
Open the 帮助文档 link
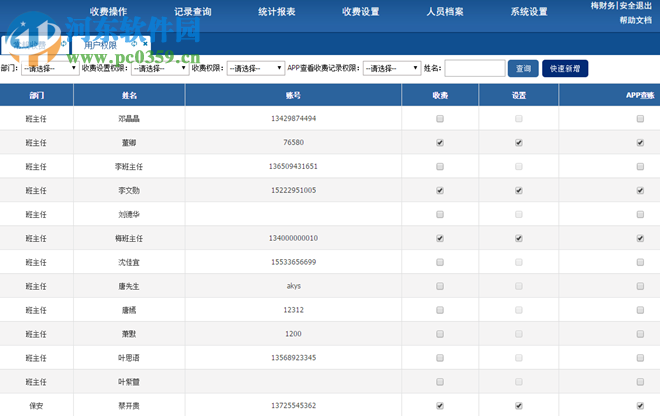tap(636, 20)
